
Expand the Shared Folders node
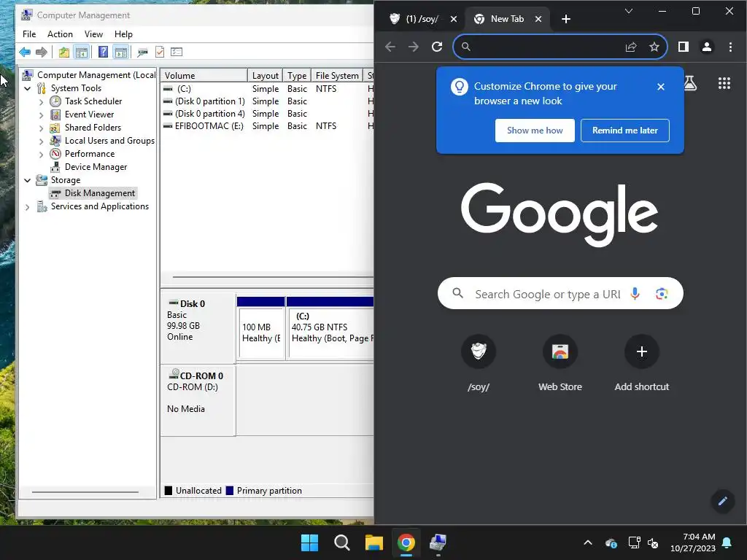41,128
